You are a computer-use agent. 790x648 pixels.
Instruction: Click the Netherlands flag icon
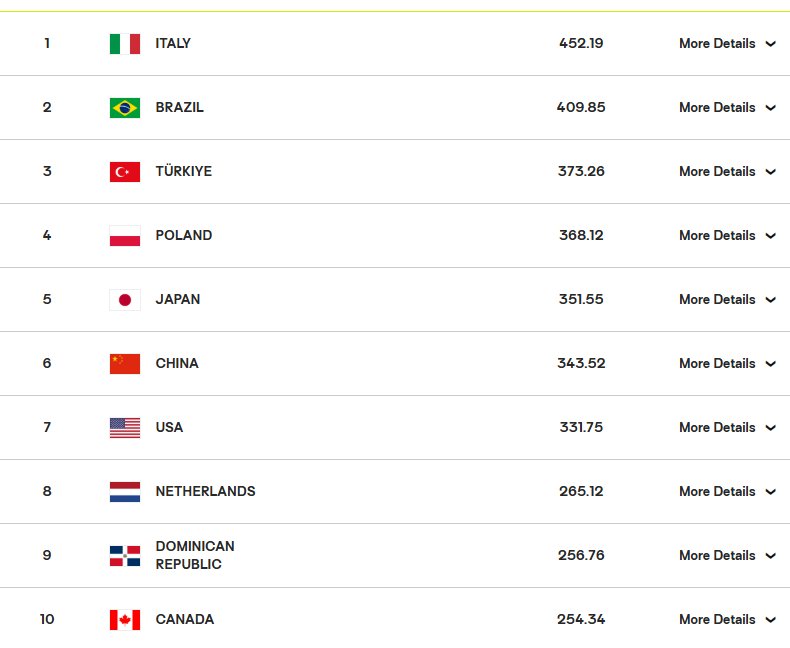[125, 492]
